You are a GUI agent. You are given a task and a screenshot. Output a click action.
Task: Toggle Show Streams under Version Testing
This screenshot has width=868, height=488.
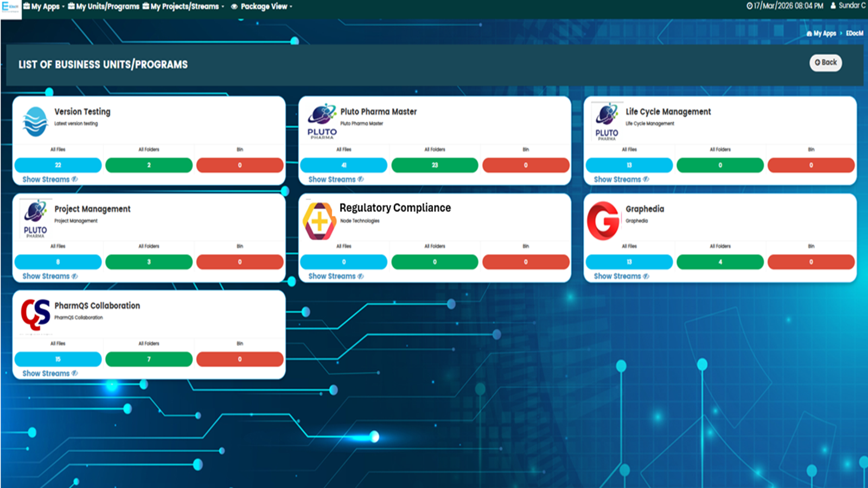49,179
